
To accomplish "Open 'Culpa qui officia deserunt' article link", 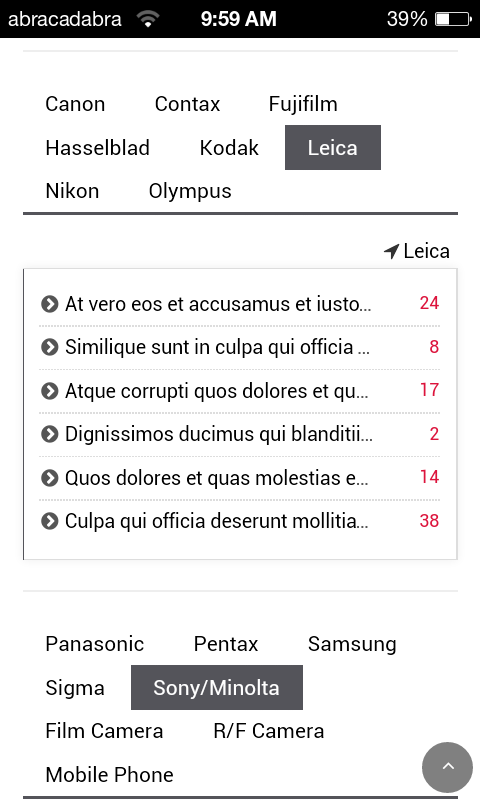I will (x=216, y=521).
